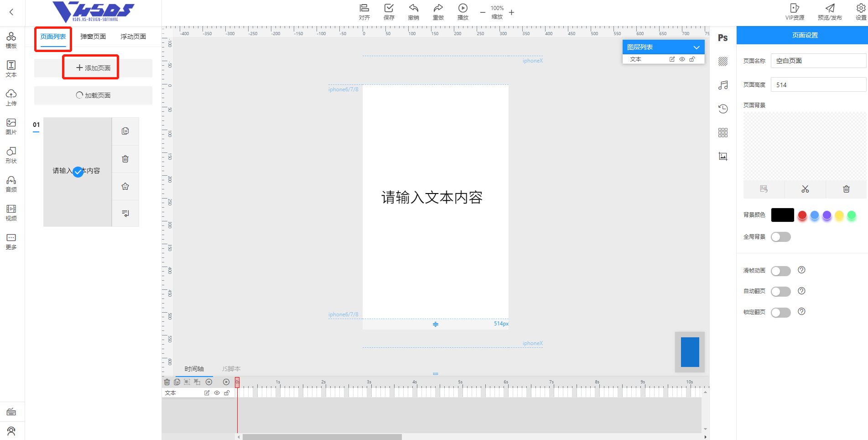Click the back arrow at top left

pyautogui.click(x=11, y=12)
